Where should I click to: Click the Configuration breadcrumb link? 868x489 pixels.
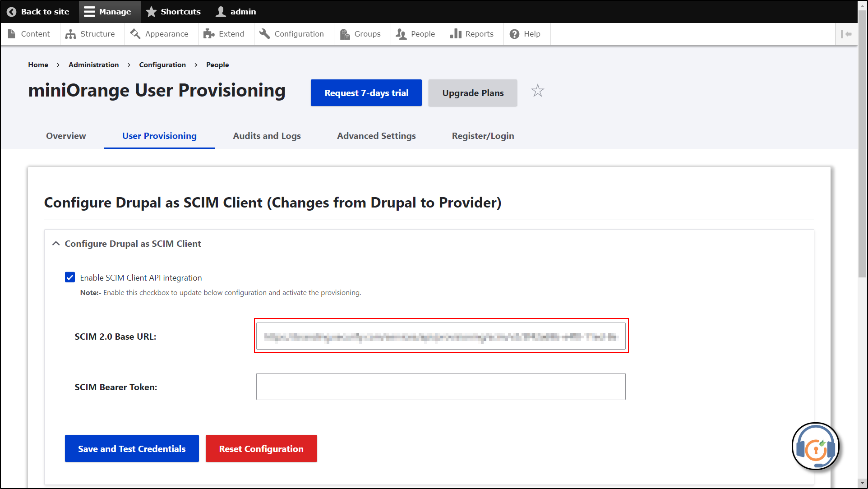pos(162,65)
